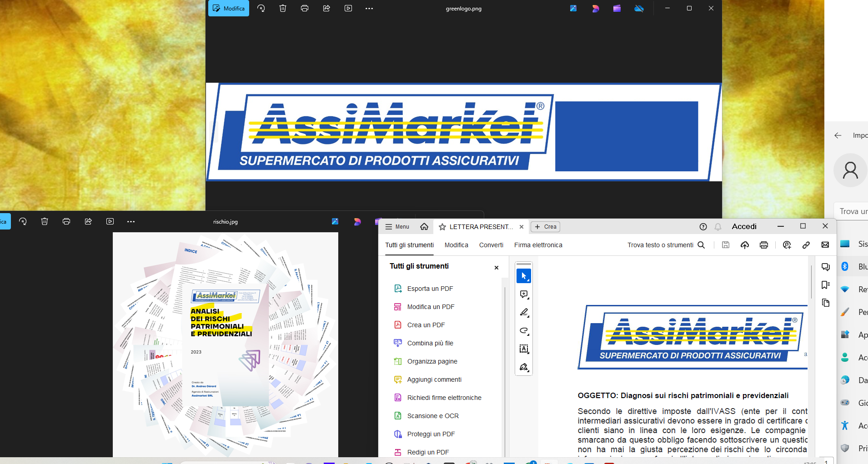
Task: Choose the highlight pen tool
Action: pos(524,313)
